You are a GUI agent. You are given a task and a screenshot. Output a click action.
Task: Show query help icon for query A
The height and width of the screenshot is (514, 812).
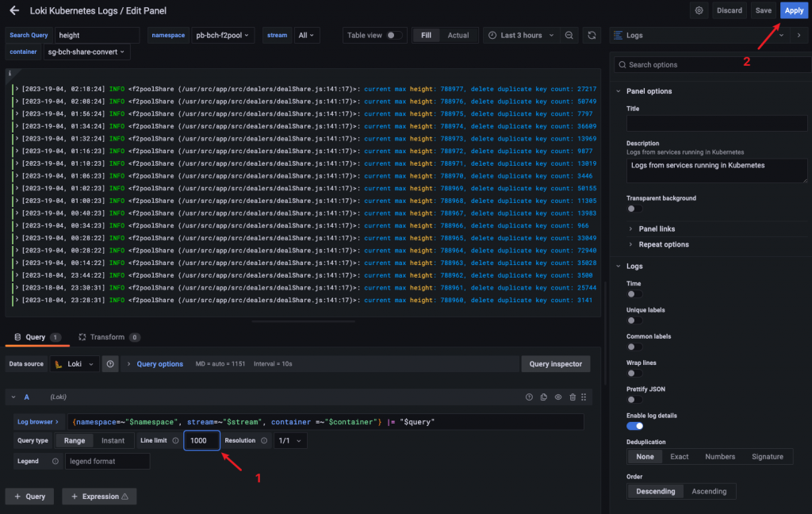tap(529, 397)
